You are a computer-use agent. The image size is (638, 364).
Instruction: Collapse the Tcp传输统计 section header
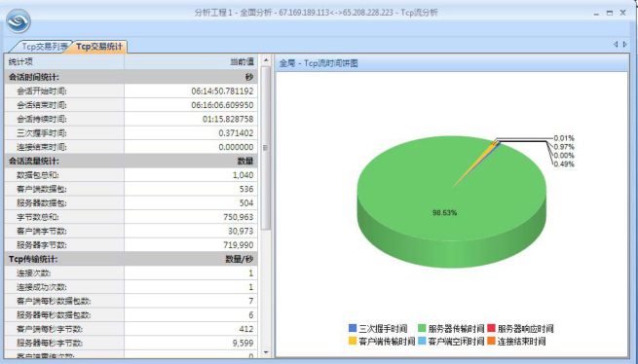[131, 259]
